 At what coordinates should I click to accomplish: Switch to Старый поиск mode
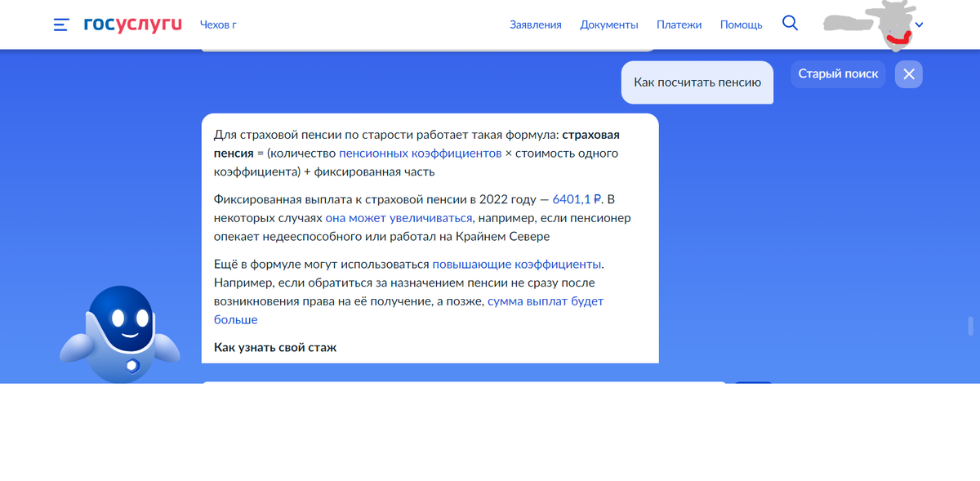pos(838,73)
